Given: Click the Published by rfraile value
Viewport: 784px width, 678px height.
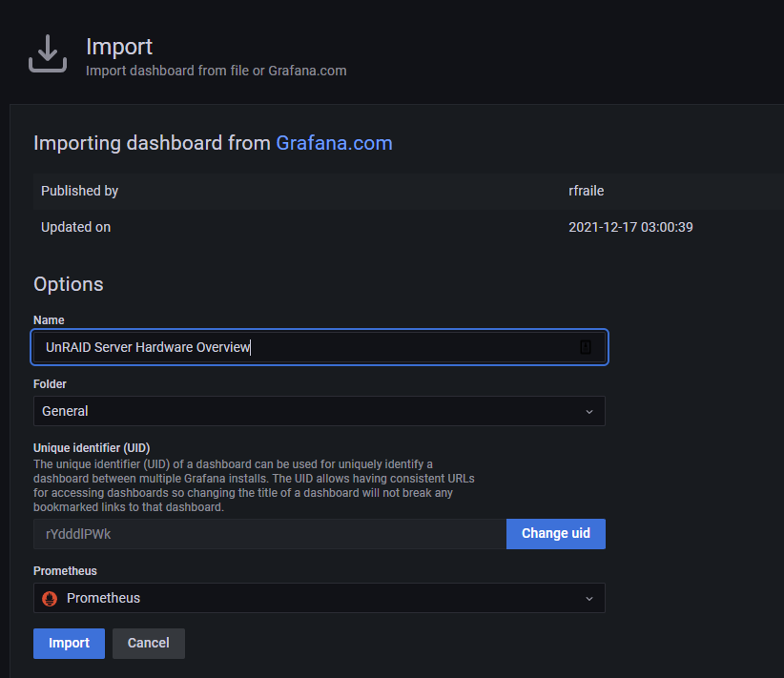Looking at the screenshot, I should [586, 191].
